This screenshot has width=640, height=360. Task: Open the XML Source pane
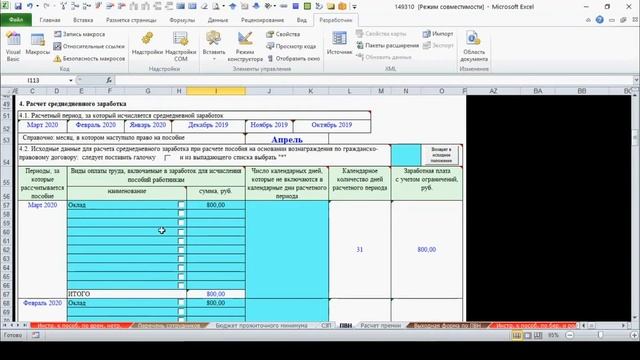339,44
